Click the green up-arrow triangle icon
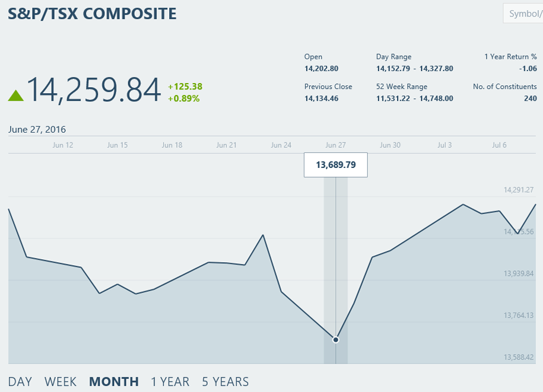Viewport: 543px width, 392px height. [16, 95]
